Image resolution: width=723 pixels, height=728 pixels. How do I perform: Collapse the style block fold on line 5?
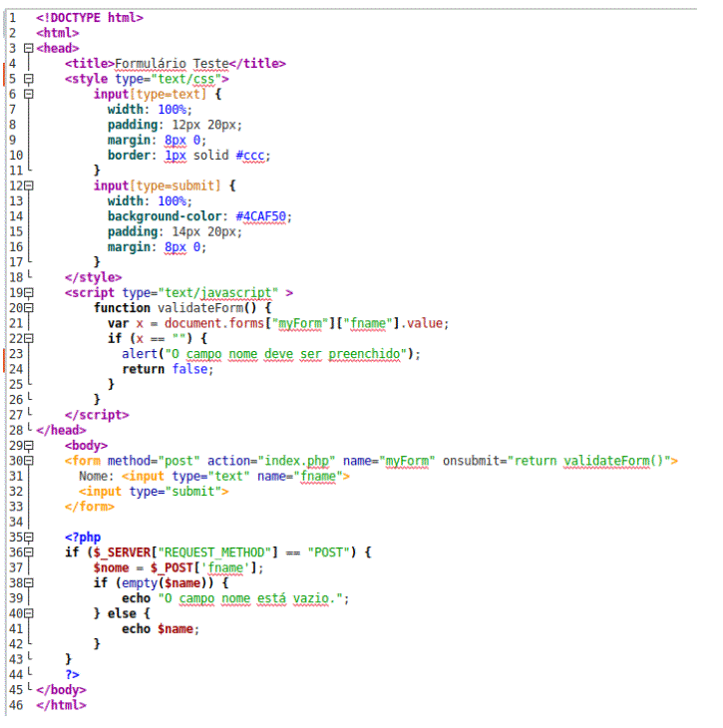tap(28, 79)
